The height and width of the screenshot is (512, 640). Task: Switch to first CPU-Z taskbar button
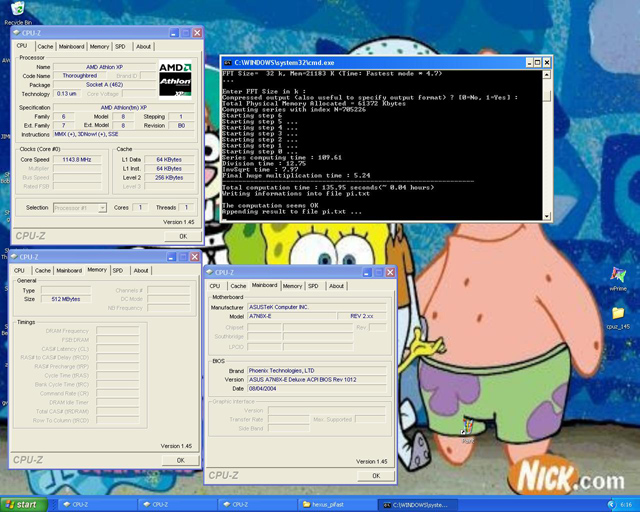click(97, 505)
